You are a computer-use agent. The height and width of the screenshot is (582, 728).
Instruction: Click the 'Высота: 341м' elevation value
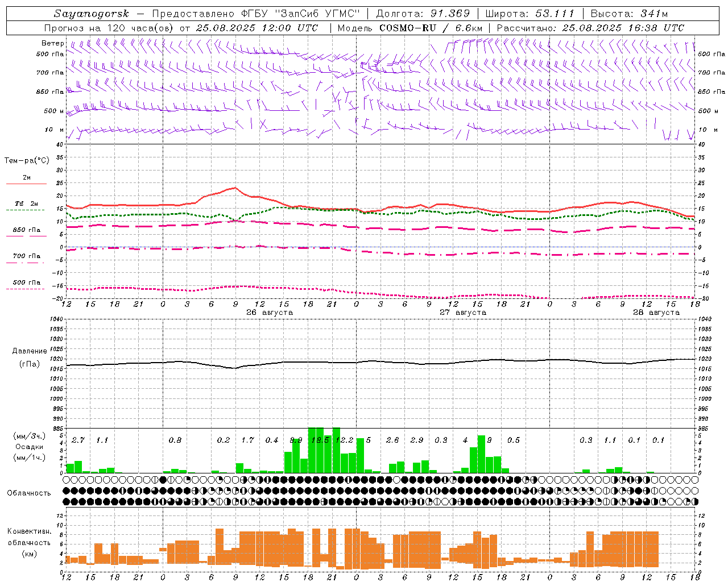(629, 14)
